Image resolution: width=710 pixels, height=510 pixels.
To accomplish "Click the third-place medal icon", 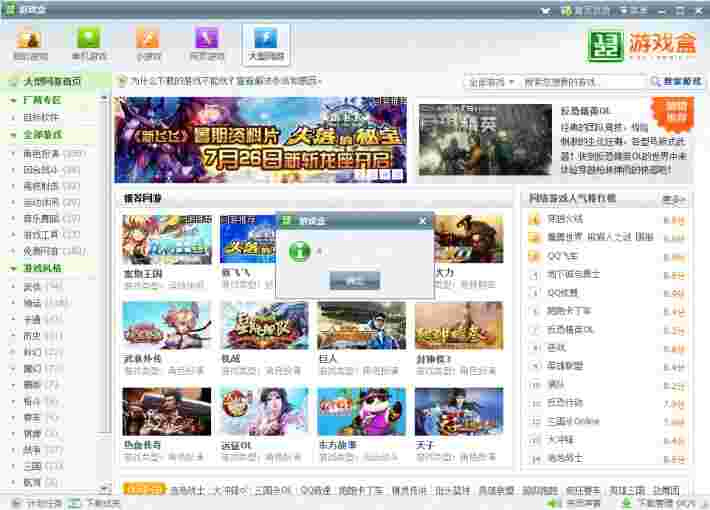I will (535, 256).
